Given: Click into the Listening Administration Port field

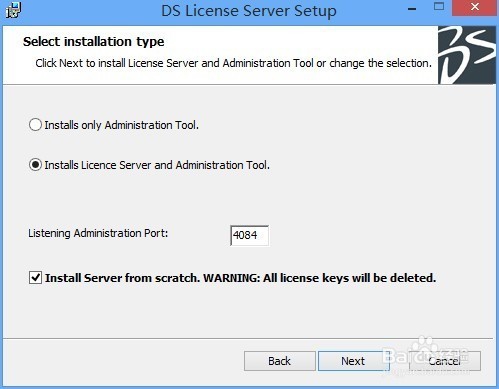Looking at the screenshot, I should click(x=249, y=236).
